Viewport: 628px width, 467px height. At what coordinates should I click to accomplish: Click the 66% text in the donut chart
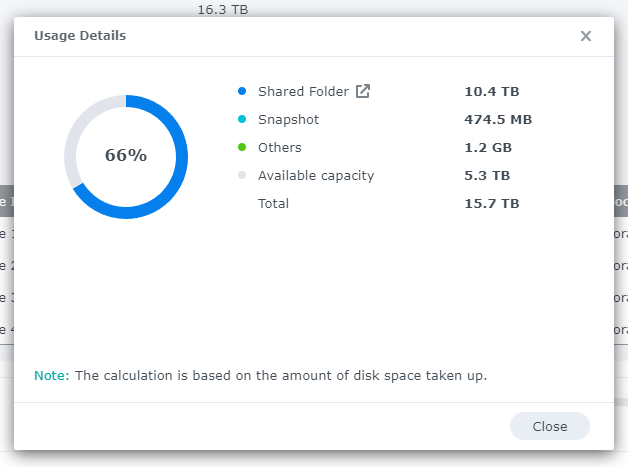click(x=126, y=156)
